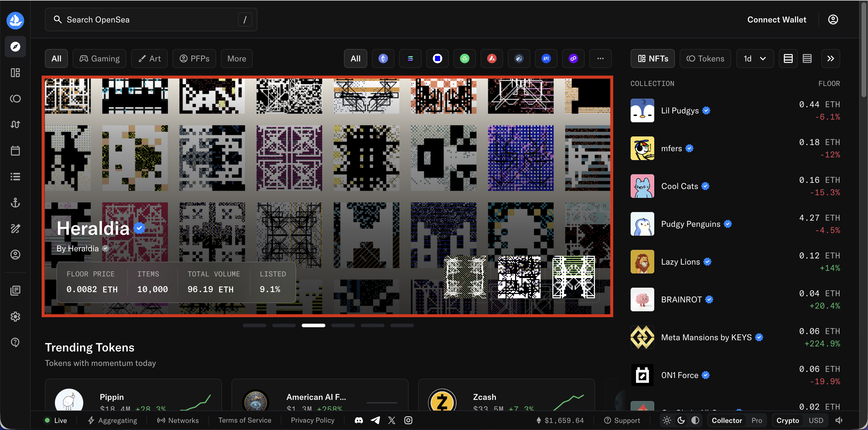The width and height of the screenshot is (868, 430).
Task: Open the list activity icon in sidebar
Action: click(15, 177)
